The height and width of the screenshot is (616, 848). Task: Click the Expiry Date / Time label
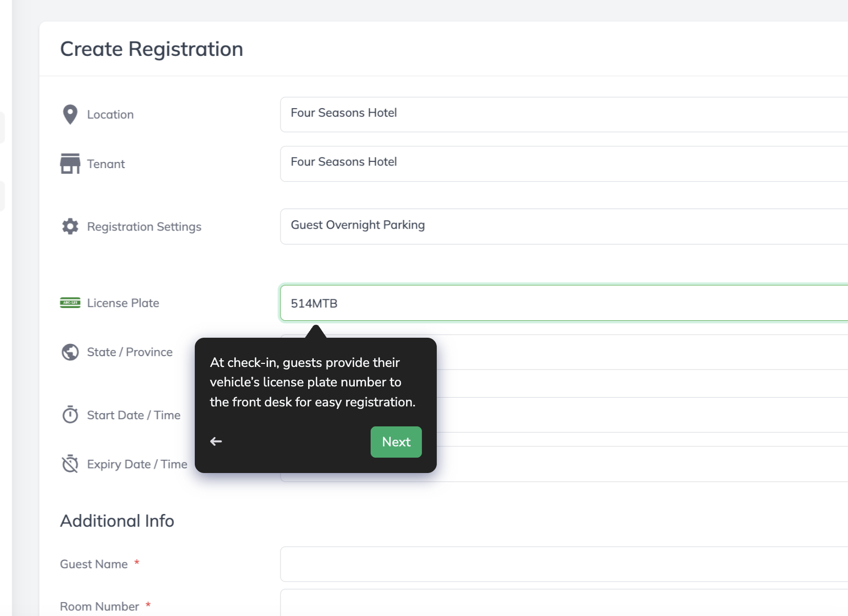[x=137, y=464]
